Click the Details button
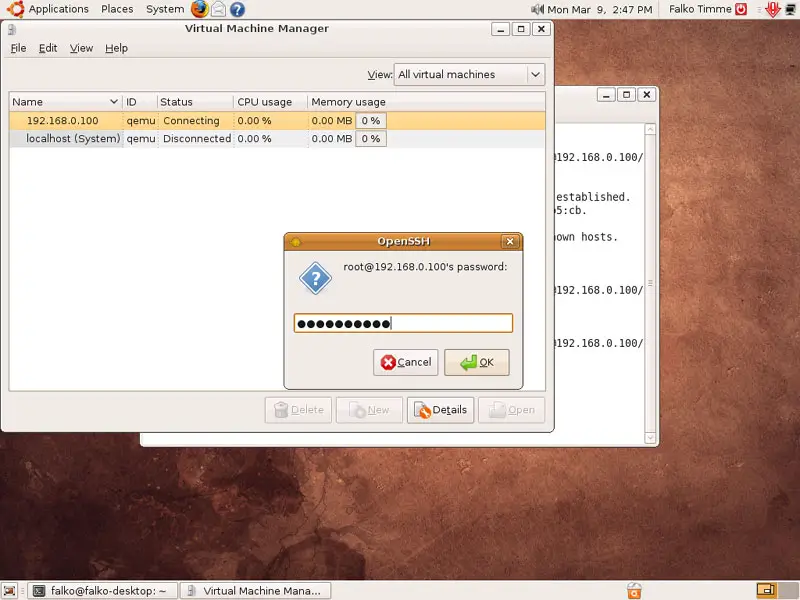This screenshot has width=800, height=600. pos(440,410)
